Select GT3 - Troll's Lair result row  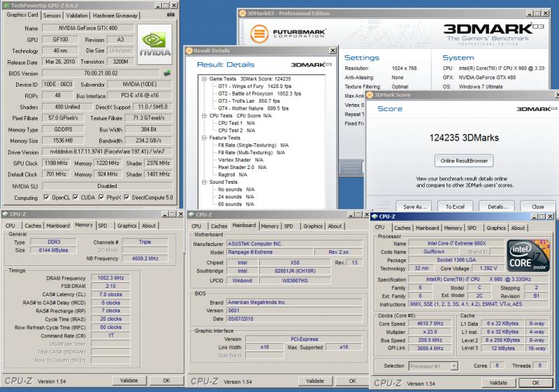point(249,101)
